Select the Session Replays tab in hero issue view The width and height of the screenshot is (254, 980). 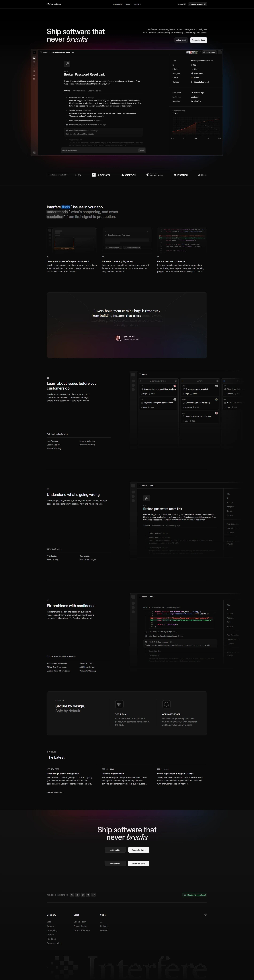tap(94, 91)
